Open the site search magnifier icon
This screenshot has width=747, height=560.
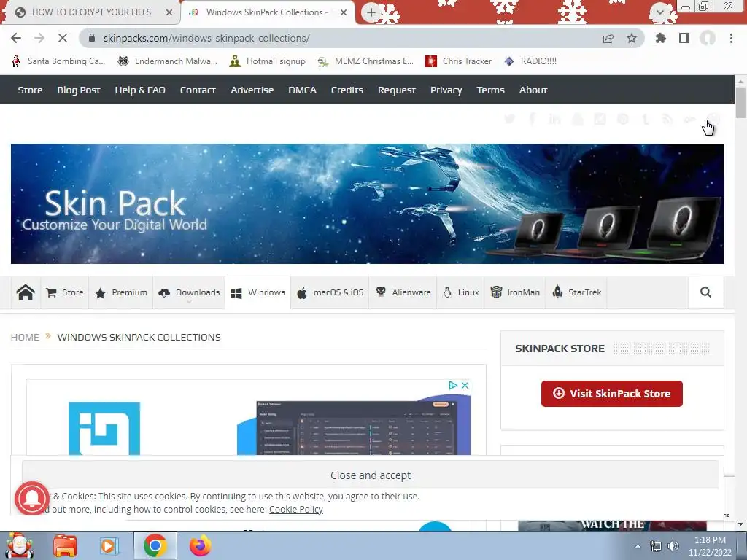(705, 292)
